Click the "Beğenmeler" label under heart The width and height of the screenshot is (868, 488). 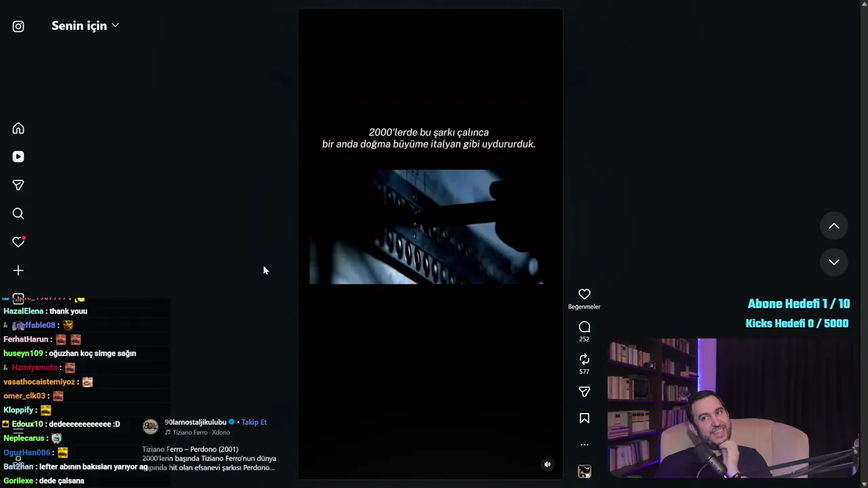[584, 306]
